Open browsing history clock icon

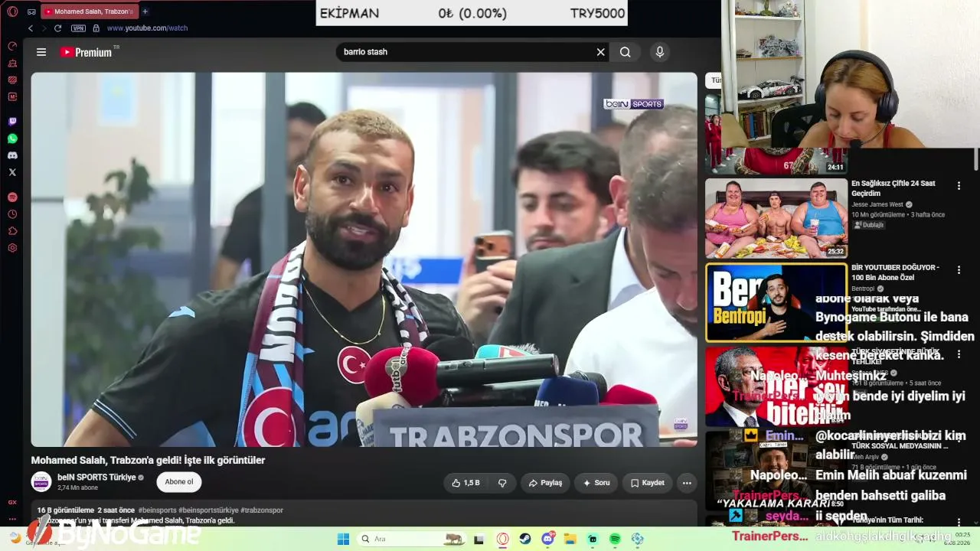point(12,214)
